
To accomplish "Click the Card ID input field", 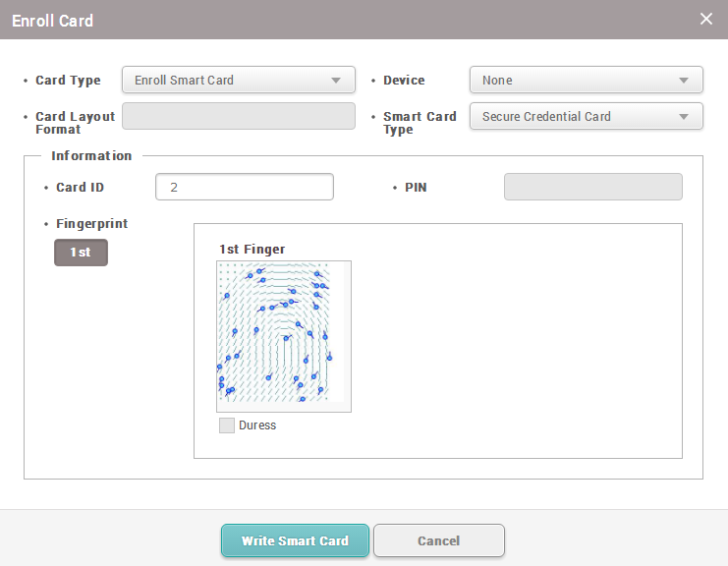I will coord(244,187).
